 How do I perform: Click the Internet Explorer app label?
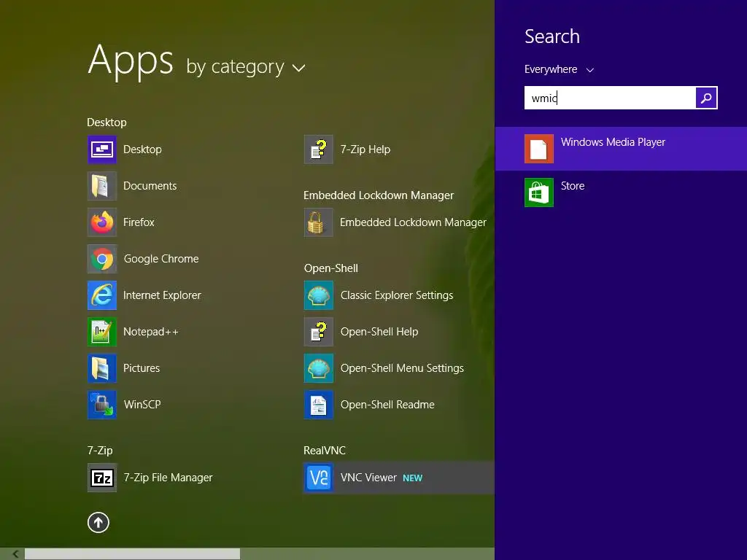click(x=162, y=295)
